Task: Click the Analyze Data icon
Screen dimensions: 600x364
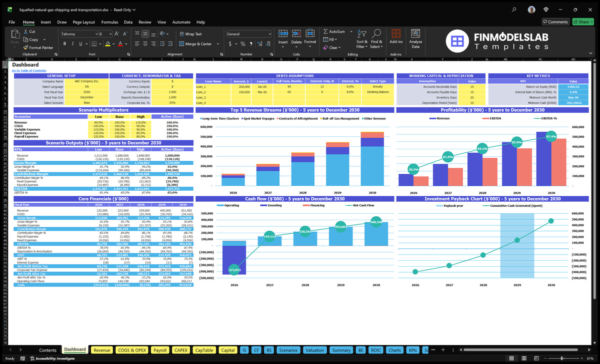Action: (415, 33)
